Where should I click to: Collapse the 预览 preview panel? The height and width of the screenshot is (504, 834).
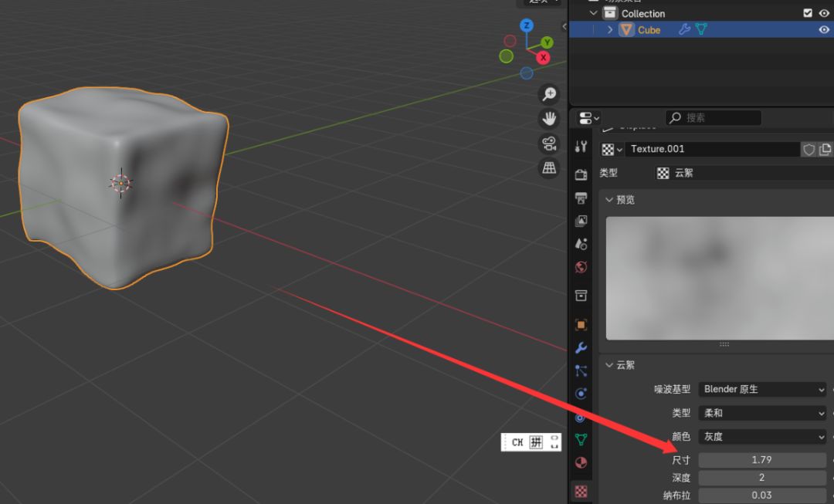(609, 200)
